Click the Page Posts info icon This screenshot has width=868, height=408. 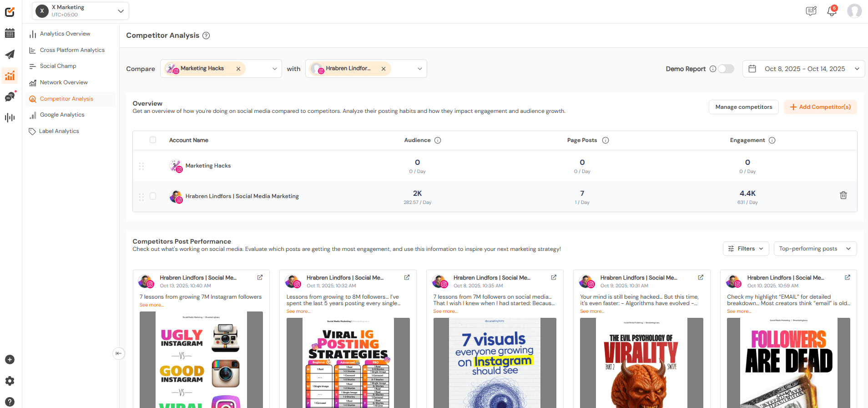(x=606, y=140)
